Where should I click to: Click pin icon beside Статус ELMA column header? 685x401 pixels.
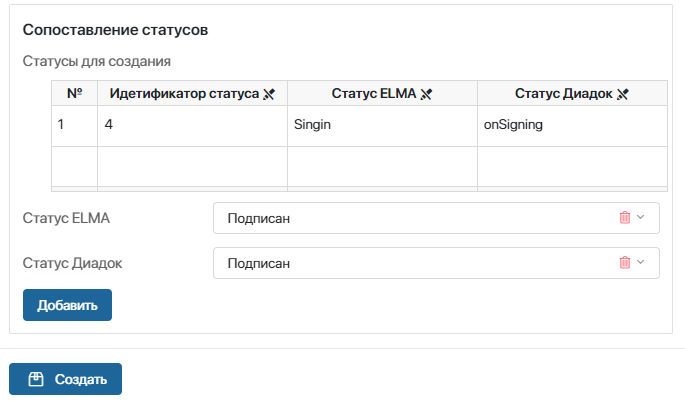pos(426,95)
